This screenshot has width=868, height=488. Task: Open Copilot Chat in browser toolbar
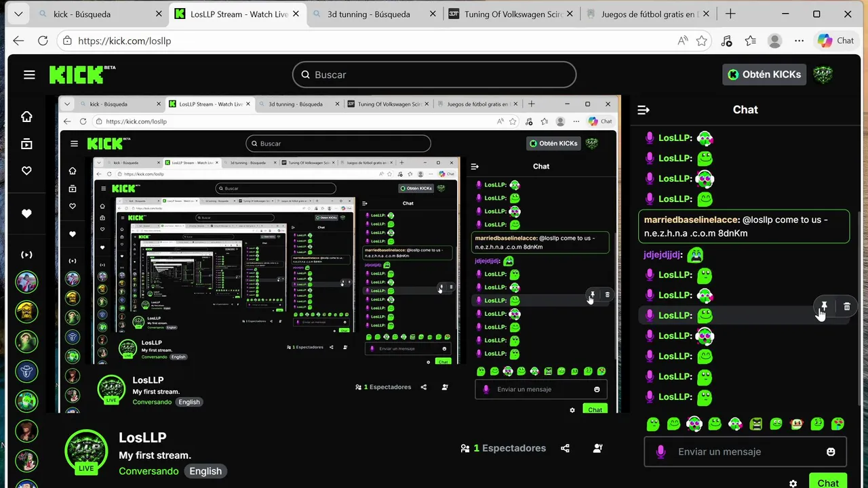click(x=835, y=41)
